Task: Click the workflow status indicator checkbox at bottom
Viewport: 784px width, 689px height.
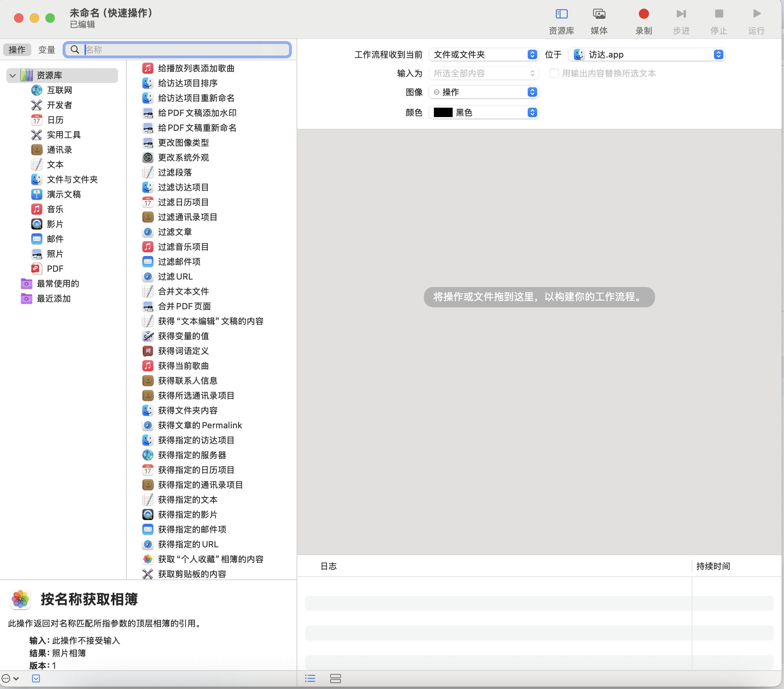Action: pos(36,678)
